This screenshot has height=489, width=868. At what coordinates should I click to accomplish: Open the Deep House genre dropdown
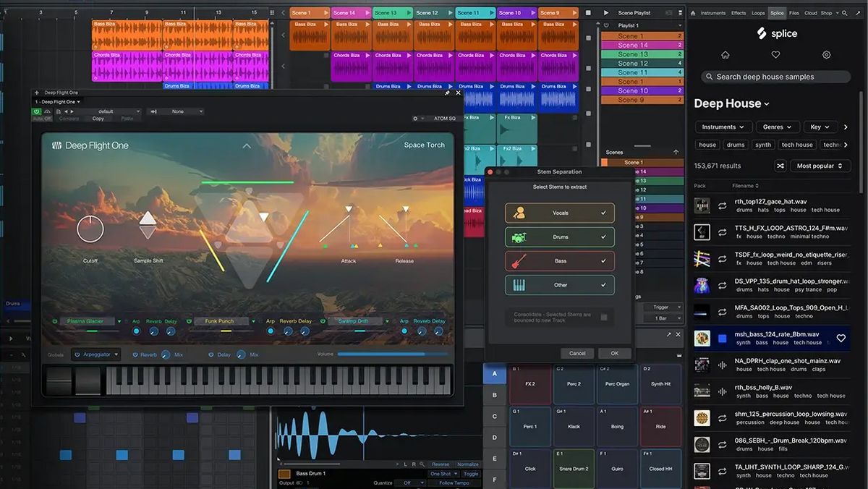click(x=732, y=103)
